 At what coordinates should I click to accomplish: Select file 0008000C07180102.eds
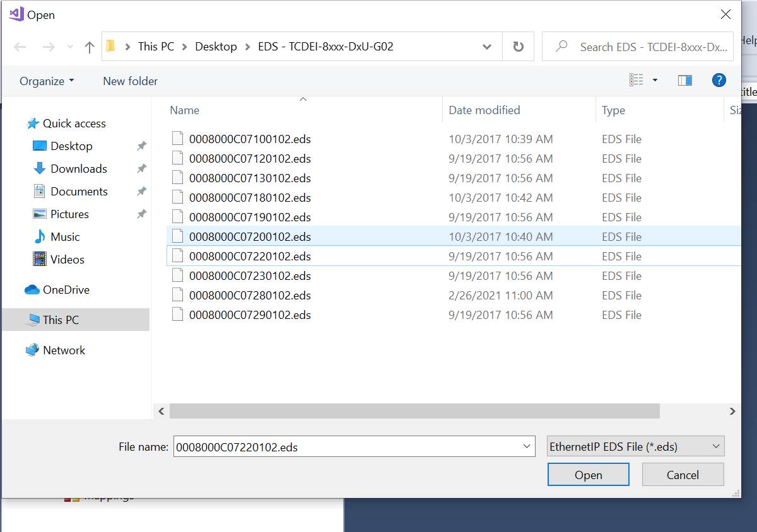pyautogui.click(x=250, y=198)
